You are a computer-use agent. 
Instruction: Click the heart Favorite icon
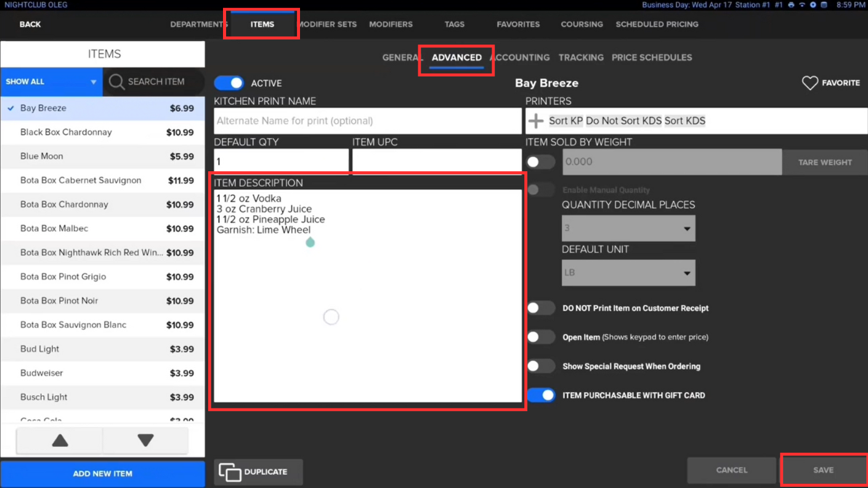pyautogui.click(x=809, y=83)
